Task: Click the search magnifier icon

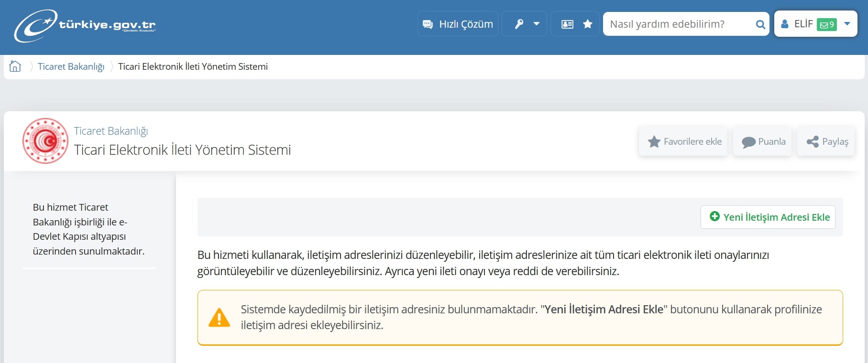Action: click(760, 24)
